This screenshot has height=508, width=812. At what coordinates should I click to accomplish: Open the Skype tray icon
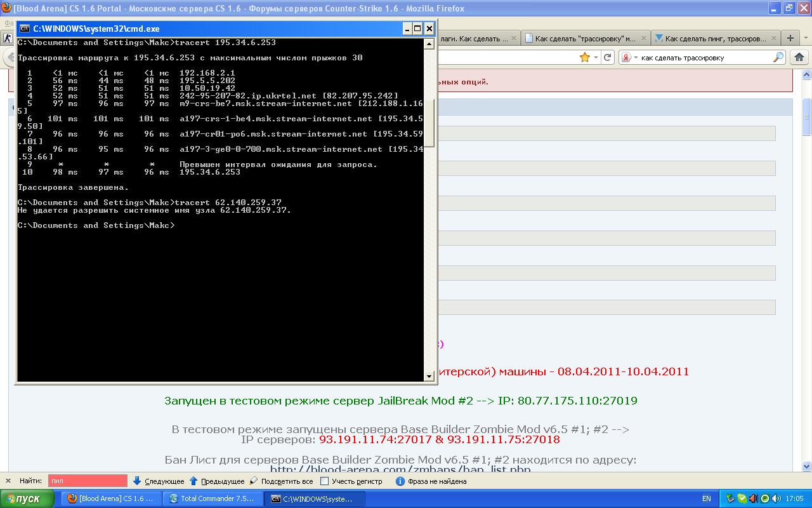[742, 498]
